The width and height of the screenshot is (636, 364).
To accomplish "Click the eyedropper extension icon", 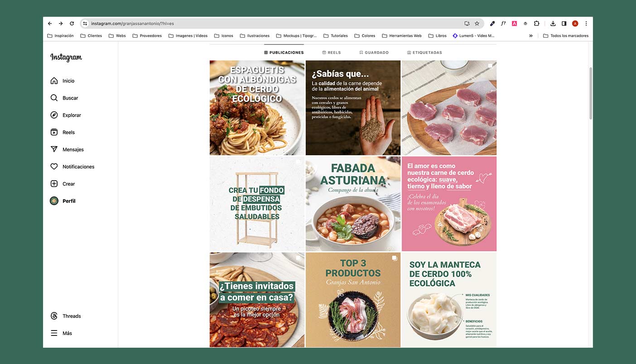I will click(x=492, y=24).
